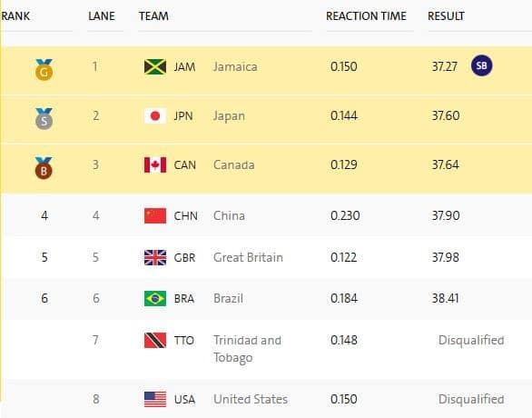
Task: Sort by the REACTION TIME column header
Action: pyautogui.click(x=366, y=16)
